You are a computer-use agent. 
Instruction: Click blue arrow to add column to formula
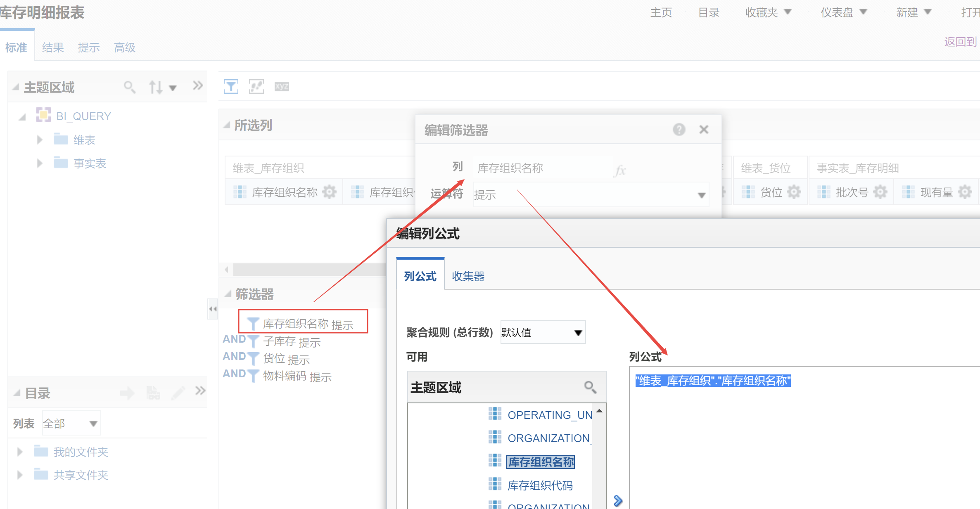pos(618,501)
